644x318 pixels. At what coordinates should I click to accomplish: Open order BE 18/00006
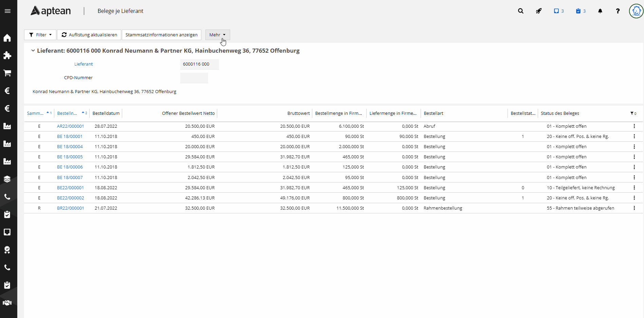click(70, 167)
